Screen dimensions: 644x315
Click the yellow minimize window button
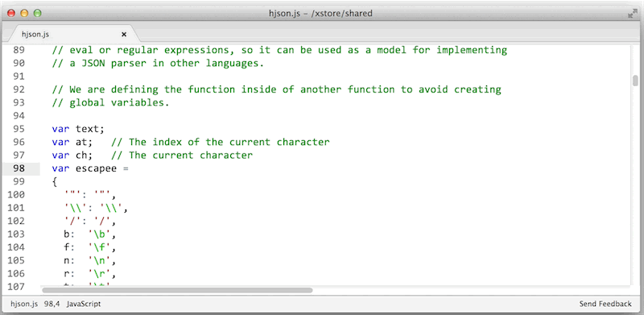pos(24,13)
